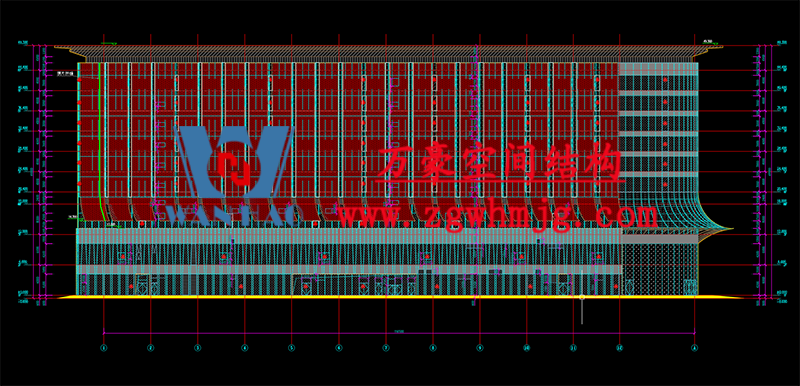Pick grid axis bubble number 4
800x386 pixels.
coord(244,348)
